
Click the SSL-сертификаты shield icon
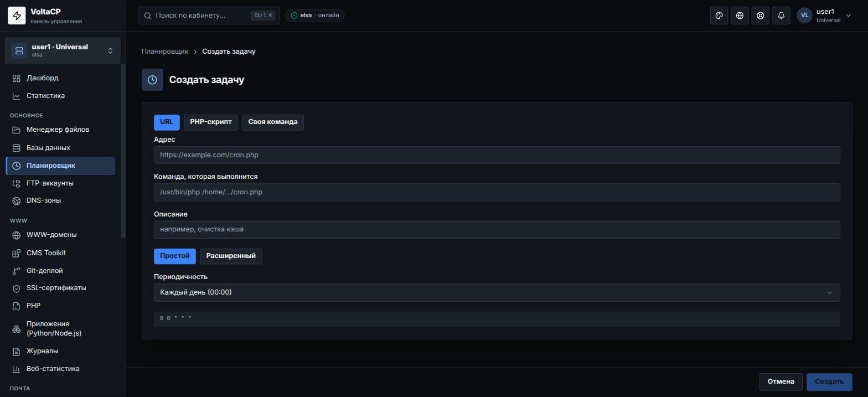[17, 288]
